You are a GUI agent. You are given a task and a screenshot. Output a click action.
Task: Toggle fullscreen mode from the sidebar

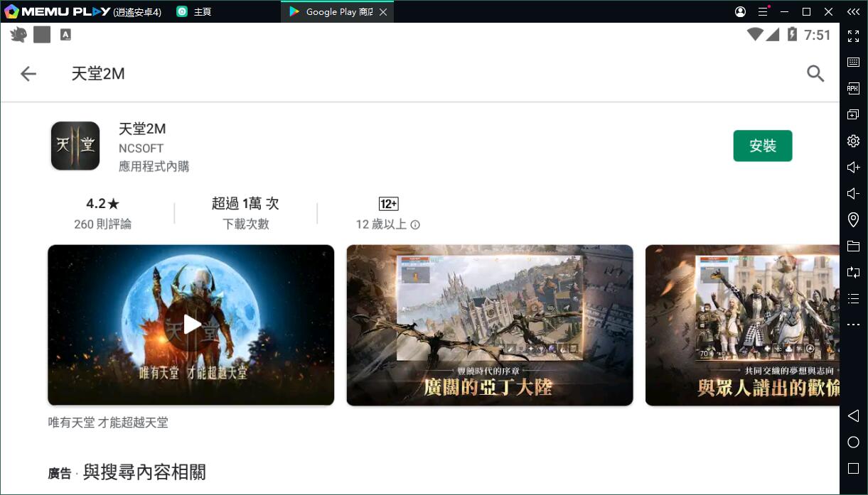[x=852, y=36]
